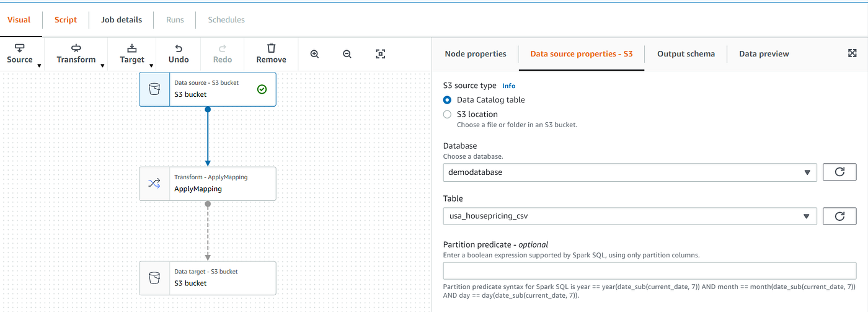Image resolution: width=868 pixels, height=312 pixels.
Task: Open the Info link for S3 source type
Action: coord(508,86)
